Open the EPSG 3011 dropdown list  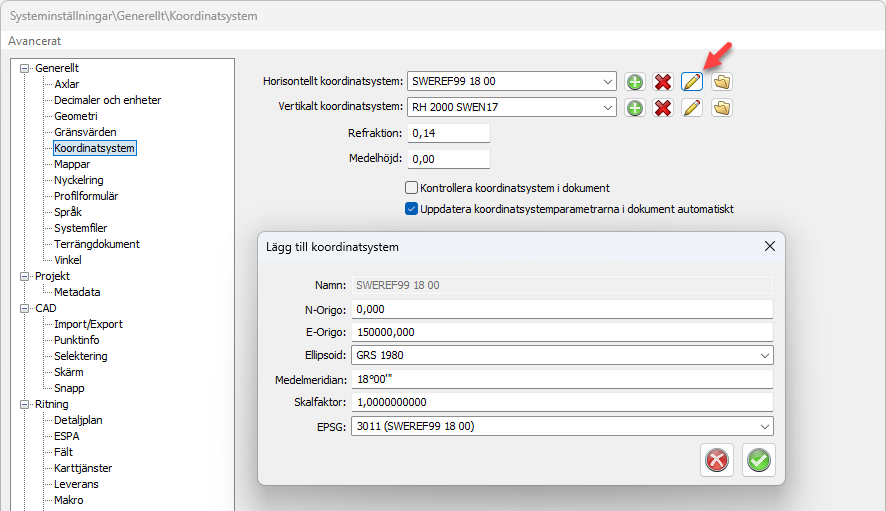765,427
